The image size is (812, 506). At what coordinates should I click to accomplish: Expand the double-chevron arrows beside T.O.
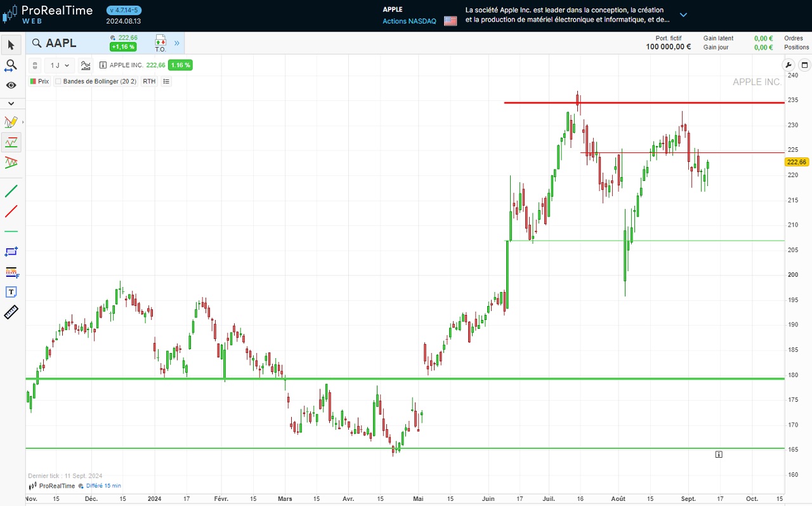(177, 43)
